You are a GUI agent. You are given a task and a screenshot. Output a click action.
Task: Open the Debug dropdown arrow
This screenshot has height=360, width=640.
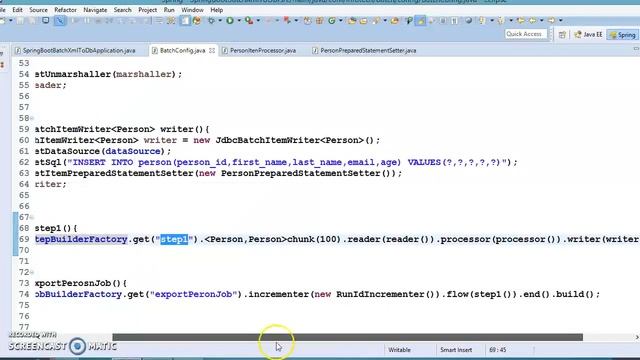click(x=220, y=20)
